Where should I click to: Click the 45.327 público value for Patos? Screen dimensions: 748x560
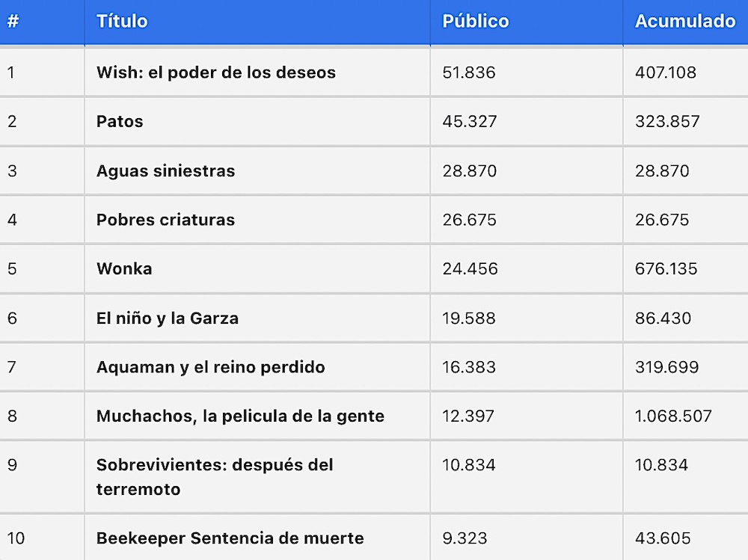point(470,122)
